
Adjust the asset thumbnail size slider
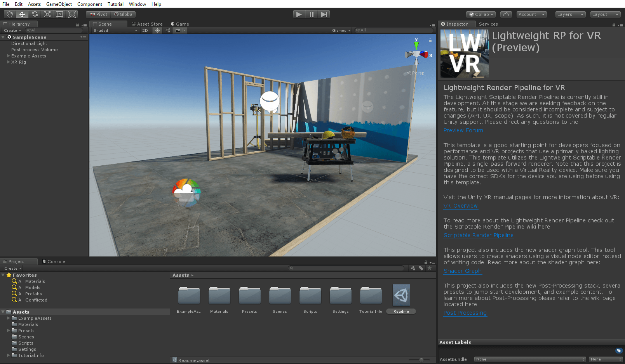coord(421,360)
